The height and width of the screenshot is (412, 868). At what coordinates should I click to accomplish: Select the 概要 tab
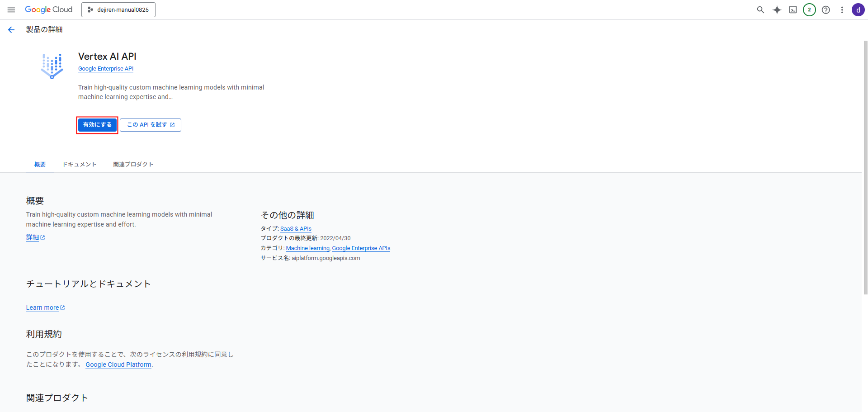pos(40,164)
